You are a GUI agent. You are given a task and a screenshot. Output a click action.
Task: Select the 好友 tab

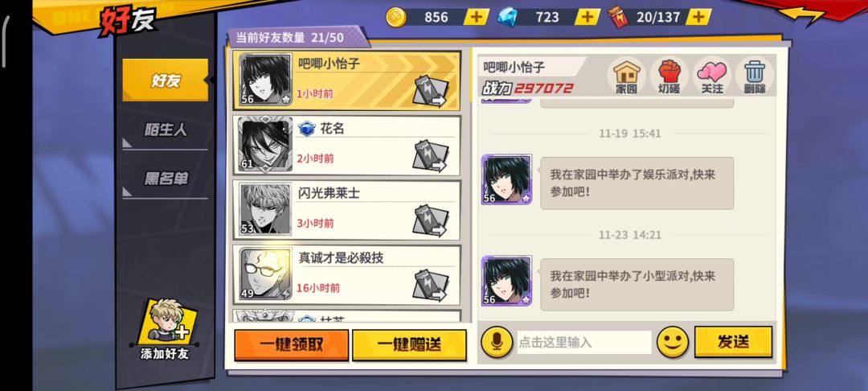click(x=165, y=80)
